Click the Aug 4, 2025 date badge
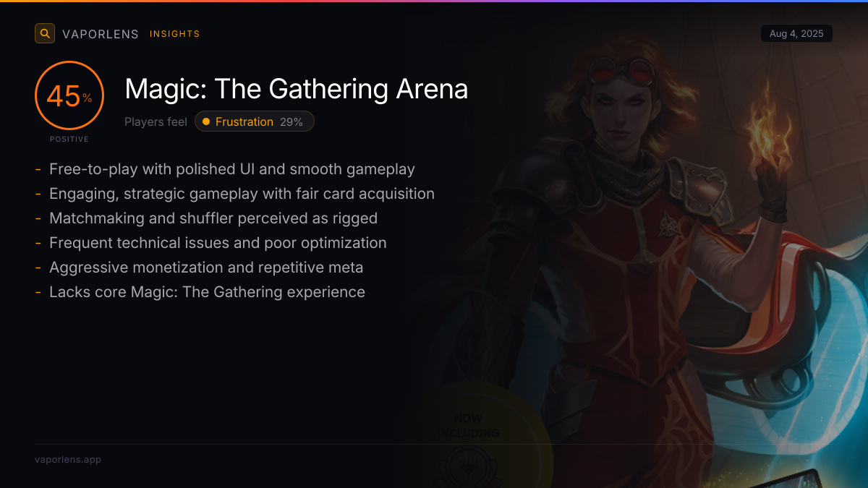 click(796, 33)
